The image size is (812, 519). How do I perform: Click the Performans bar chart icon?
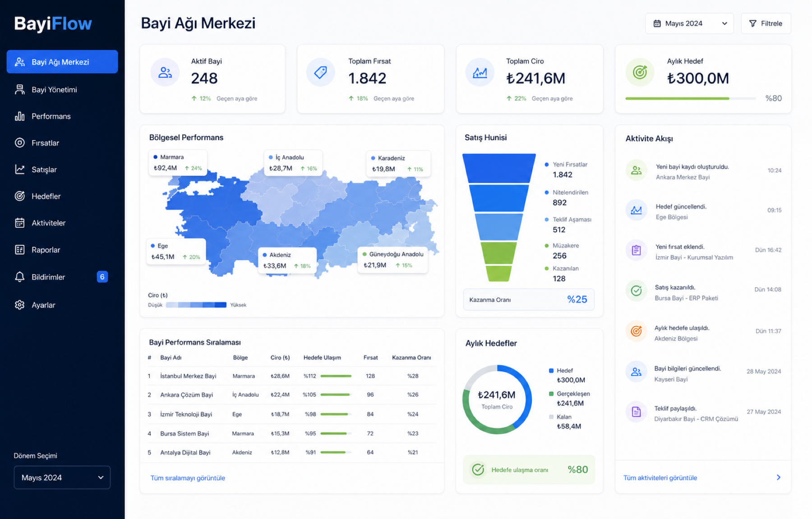tap(20, 116)
